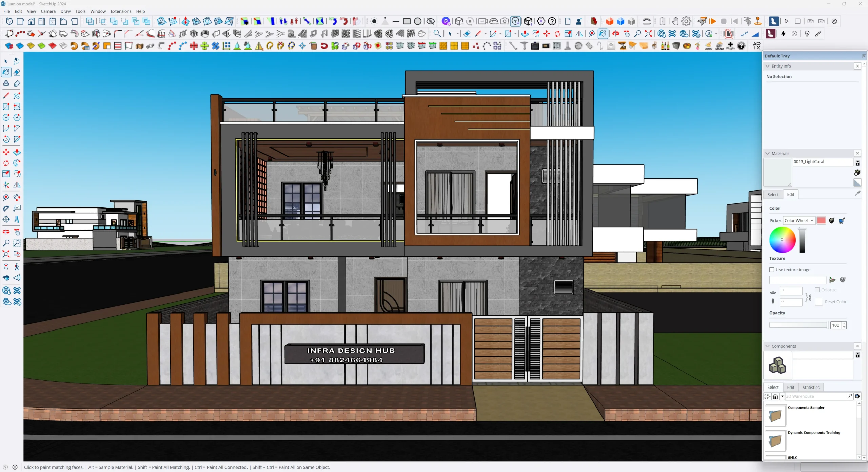Toggle the Colorize checkbox
The height and width of the screenshot is (472, 868).
point(817,290)
